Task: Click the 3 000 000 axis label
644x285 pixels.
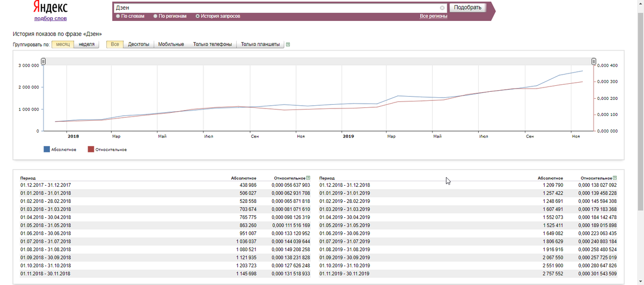Action: [x=28, y=65]
